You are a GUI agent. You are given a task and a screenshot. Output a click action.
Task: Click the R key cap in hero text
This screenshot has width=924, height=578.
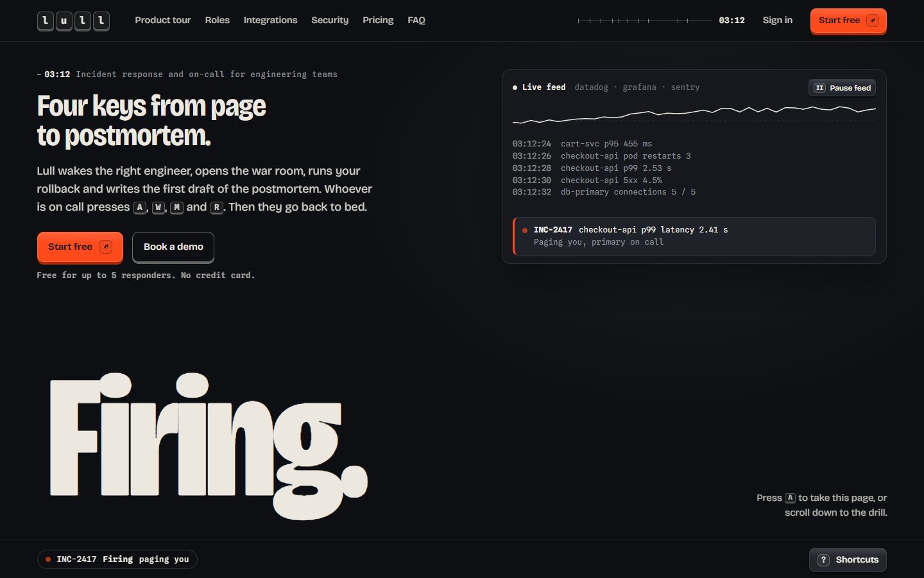point(217,207)
